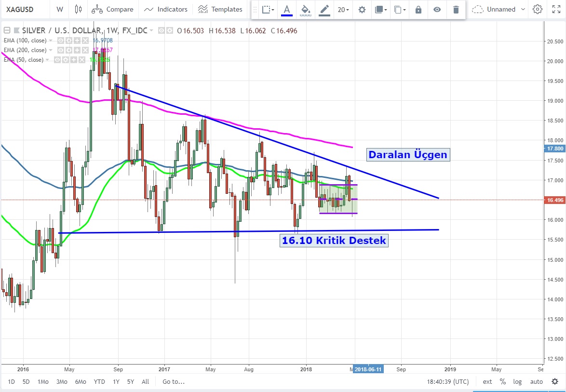The image size is (566, 392).
Task: Click the paint bucket background fill icon
Action: click(305, 9)
